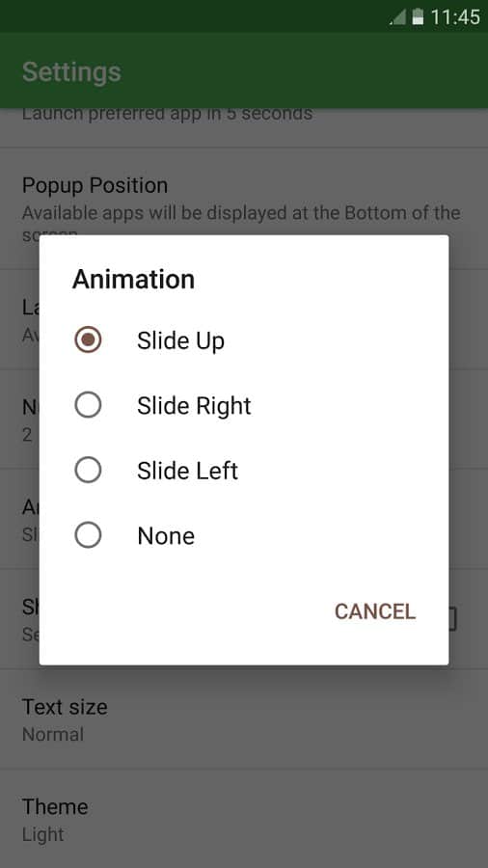Tap the CANCEL button
The height and width of the screenshot is (868, 488).
tap(375, 611)
